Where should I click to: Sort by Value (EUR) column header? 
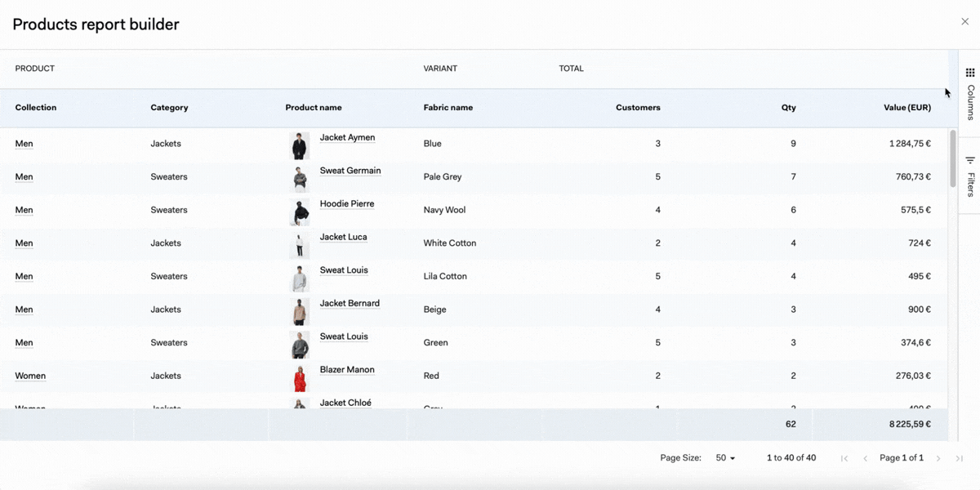[x=907, y=108]
